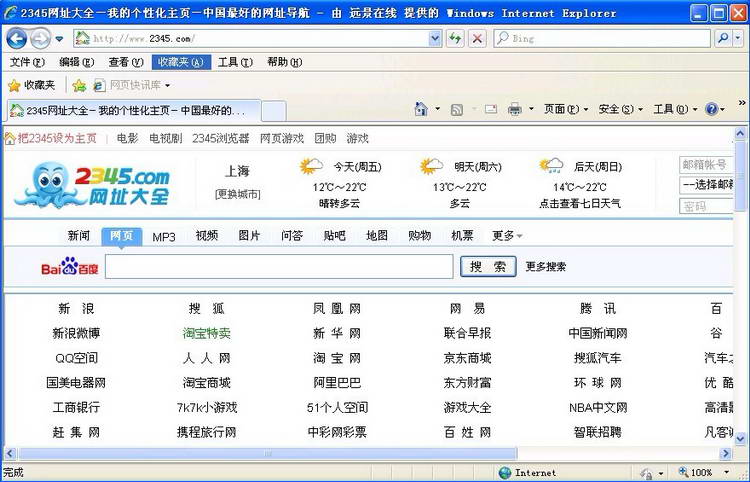
Task: Select the 2345网址大全 browser tab
Action: 134,110
